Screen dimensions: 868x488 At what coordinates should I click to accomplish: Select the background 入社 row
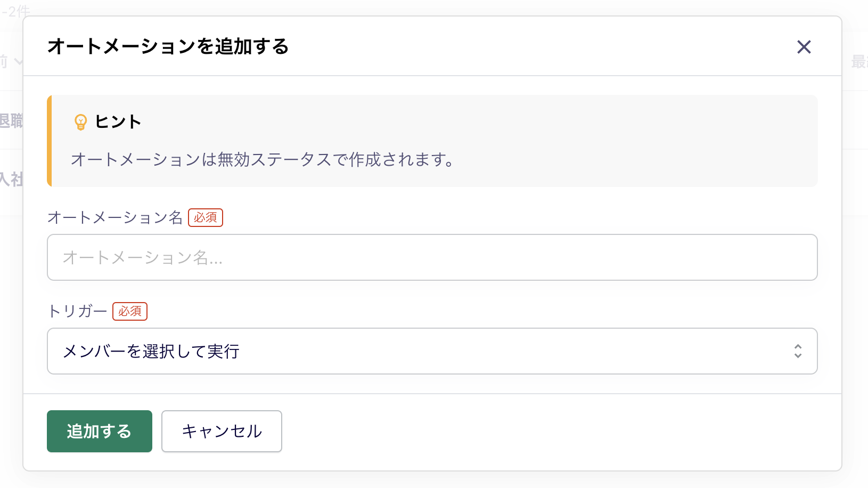point(11,180)
